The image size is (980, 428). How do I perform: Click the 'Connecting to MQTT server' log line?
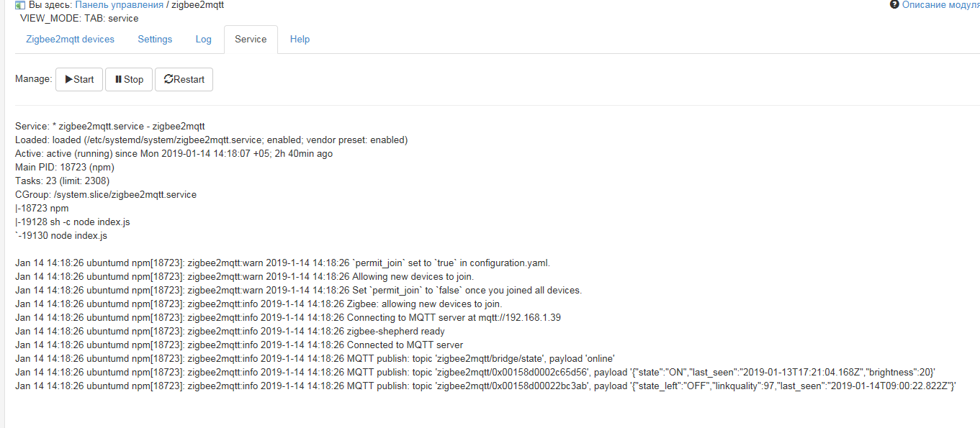(x=288, y=317)
